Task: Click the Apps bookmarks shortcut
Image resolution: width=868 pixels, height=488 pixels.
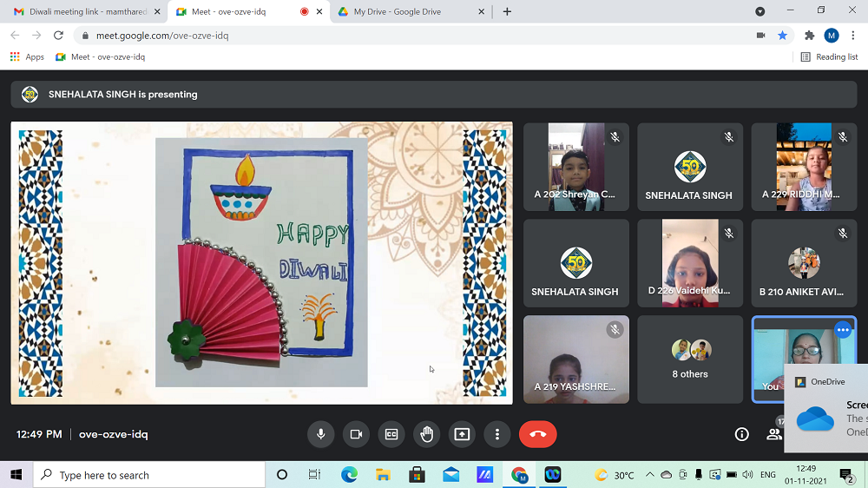Action: click(27, 56)
